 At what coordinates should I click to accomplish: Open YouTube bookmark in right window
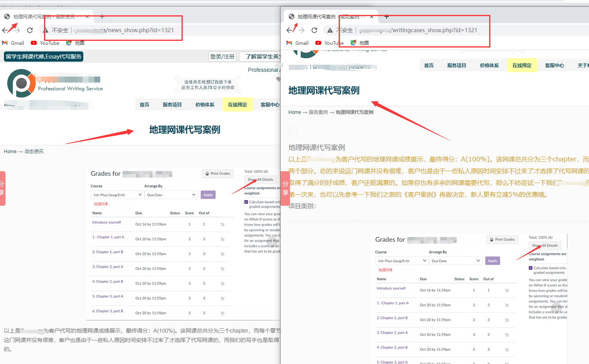330,43
